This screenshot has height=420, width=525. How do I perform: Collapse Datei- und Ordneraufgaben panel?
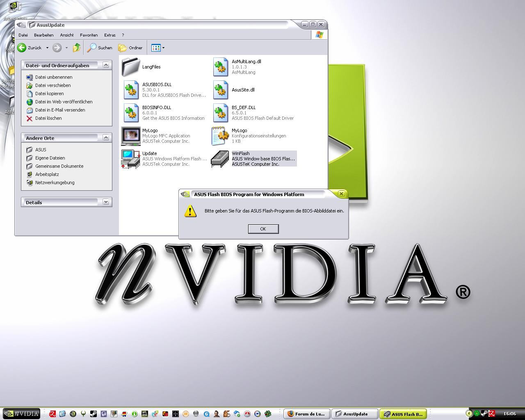click(x=106, y=65)
